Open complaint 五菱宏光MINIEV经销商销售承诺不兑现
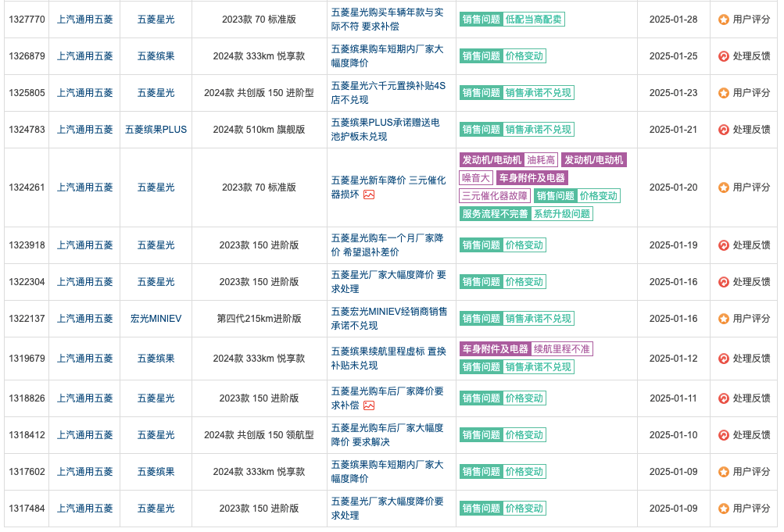Viewport: 784px width, 532px height. tap(389, 319)
